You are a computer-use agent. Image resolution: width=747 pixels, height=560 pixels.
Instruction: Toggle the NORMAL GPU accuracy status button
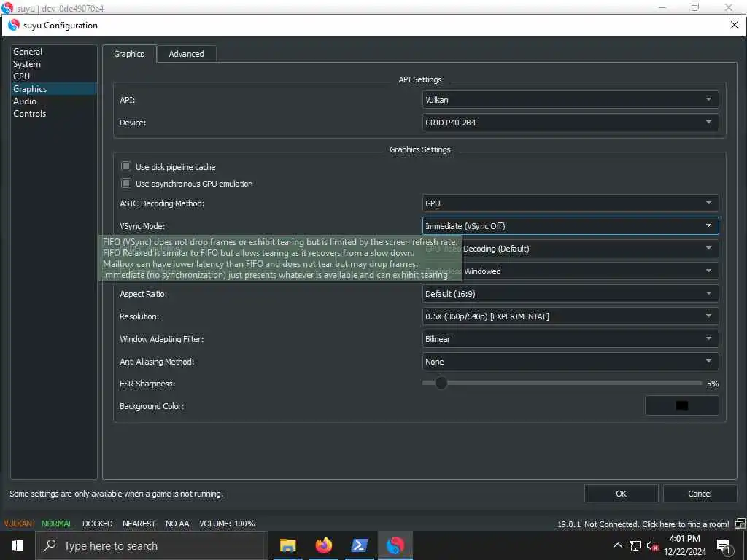coord(57,524)
